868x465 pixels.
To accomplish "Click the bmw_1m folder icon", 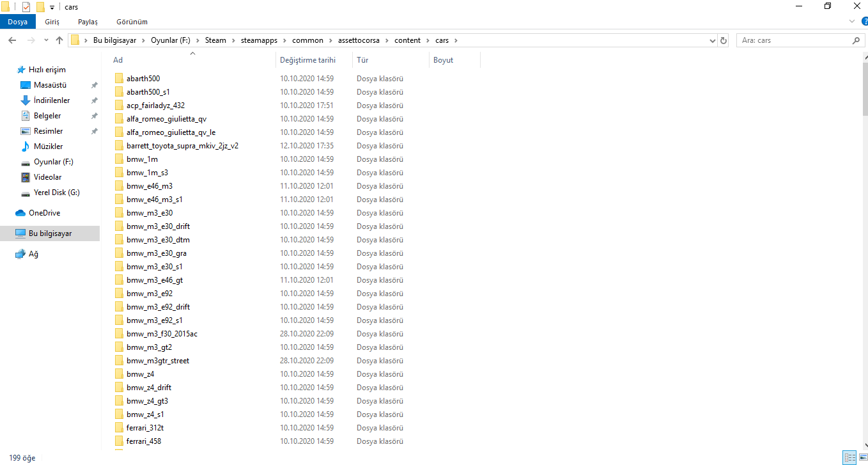I will click(x=119, y=159).
